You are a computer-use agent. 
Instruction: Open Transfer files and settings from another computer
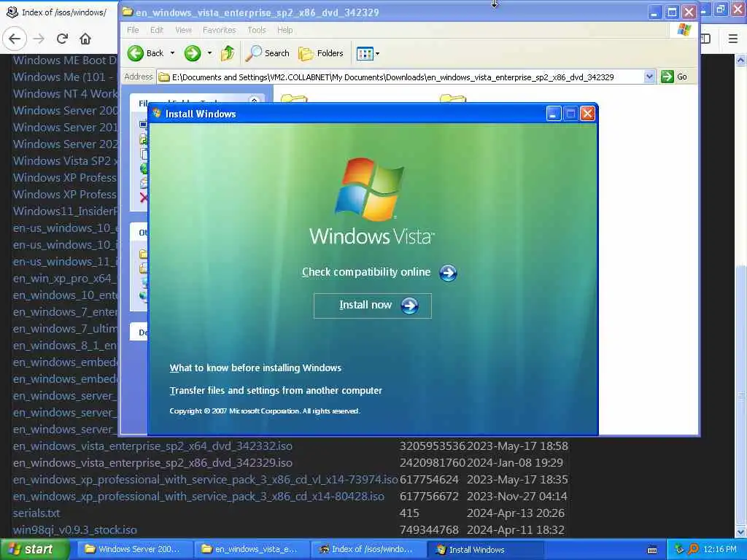[276, 391]
